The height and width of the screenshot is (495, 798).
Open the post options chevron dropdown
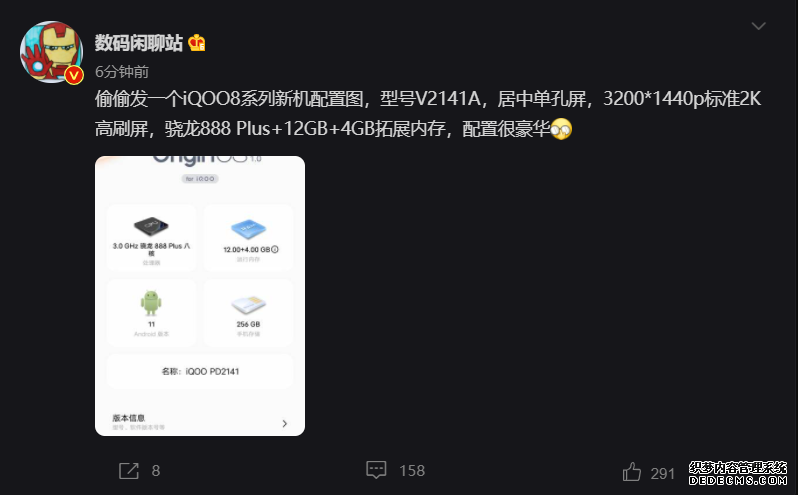coord(758,26)
